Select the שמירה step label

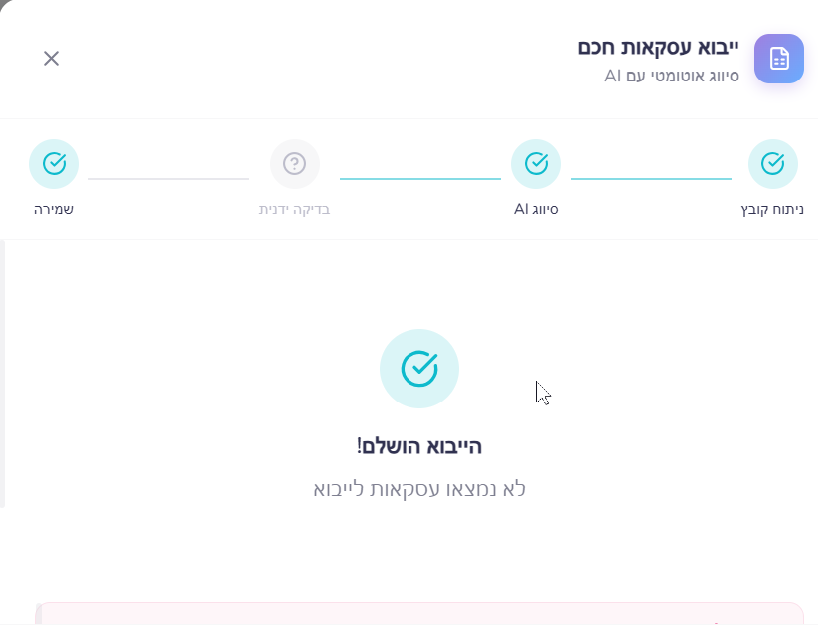(x=54, y=210)
